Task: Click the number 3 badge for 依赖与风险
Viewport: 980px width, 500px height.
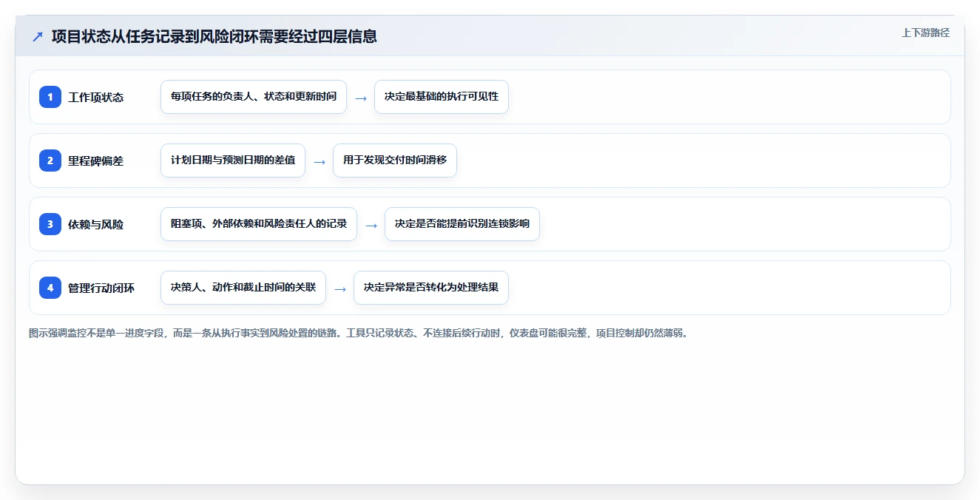Action: pos(50,224)
